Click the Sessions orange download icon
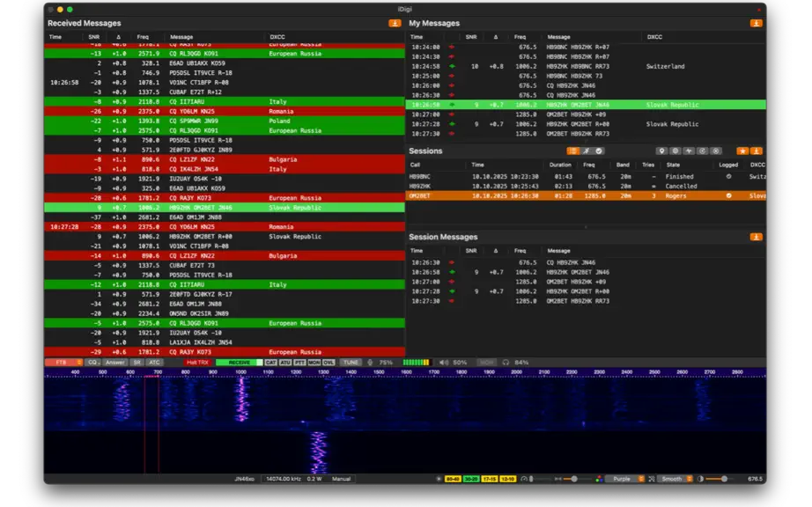812x507 pixels. coord(756,151)
